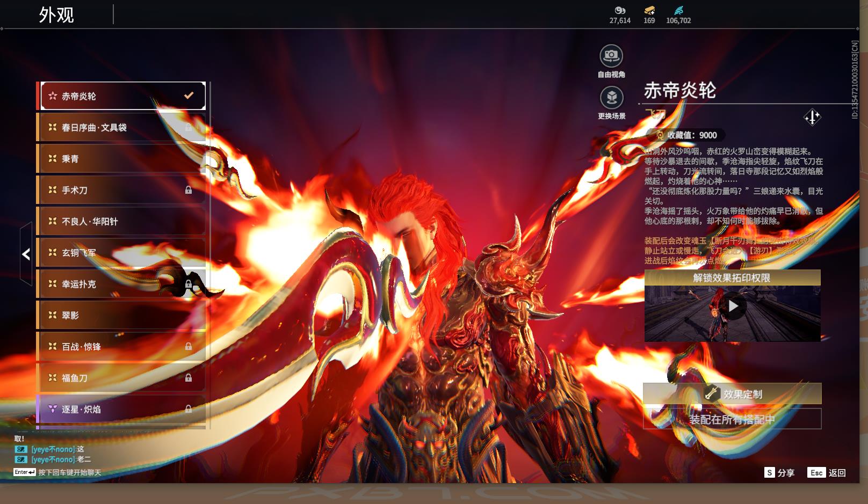The image size is (868, 504).
Task: Click the free camera view icon
Action: (611, 56)
